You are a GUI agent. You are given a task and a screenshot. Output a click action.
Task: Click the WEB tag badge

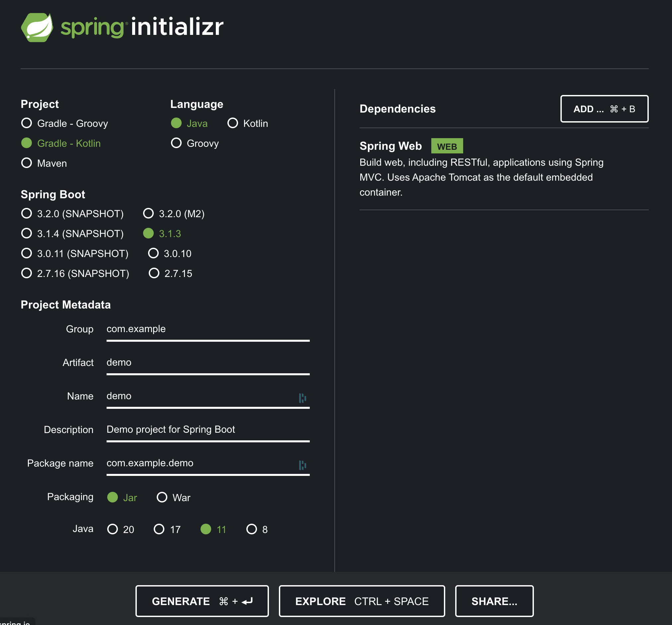click(447, 146)
